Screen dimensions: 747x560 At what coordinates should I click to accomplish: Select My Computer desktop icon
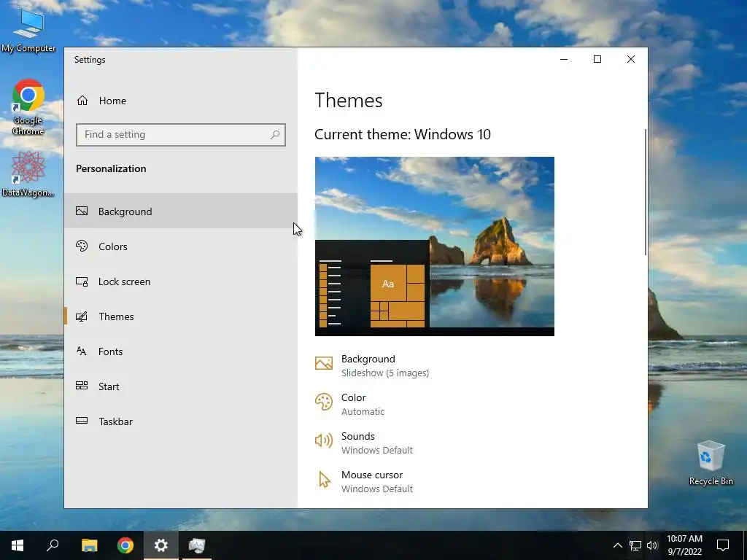28,31
